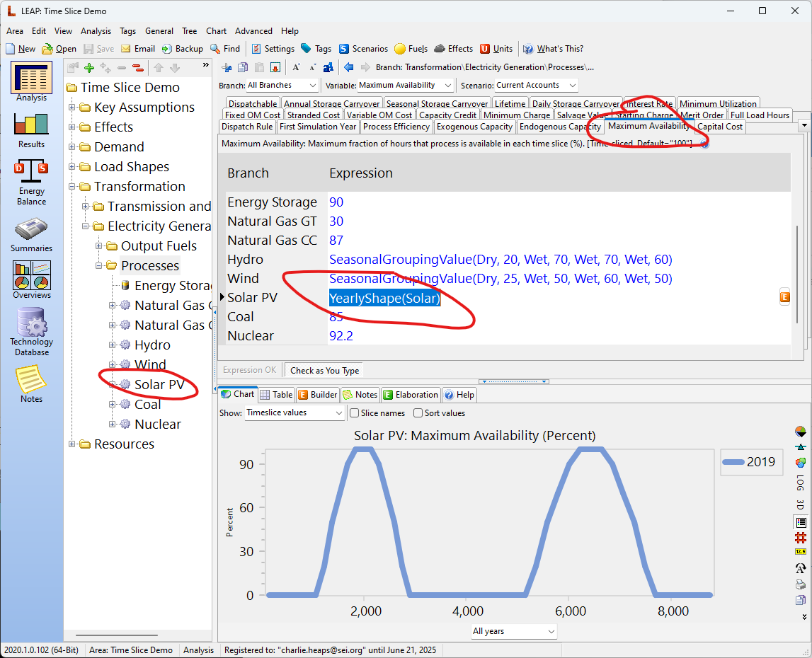The image size is (812, 658).
Task: Open the Branch All Branches dropdown
Action: [x=282, y=85]
